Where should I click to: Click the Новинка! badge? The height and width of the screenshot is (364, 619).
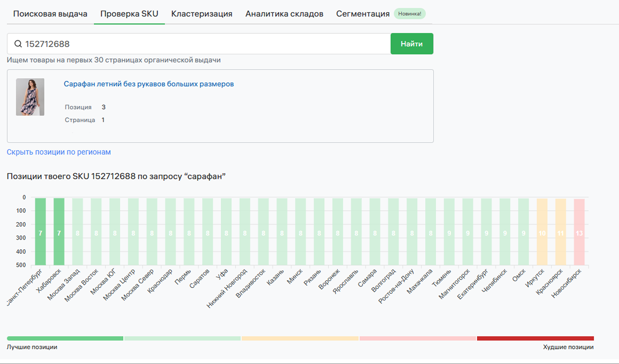coord(410,14)
